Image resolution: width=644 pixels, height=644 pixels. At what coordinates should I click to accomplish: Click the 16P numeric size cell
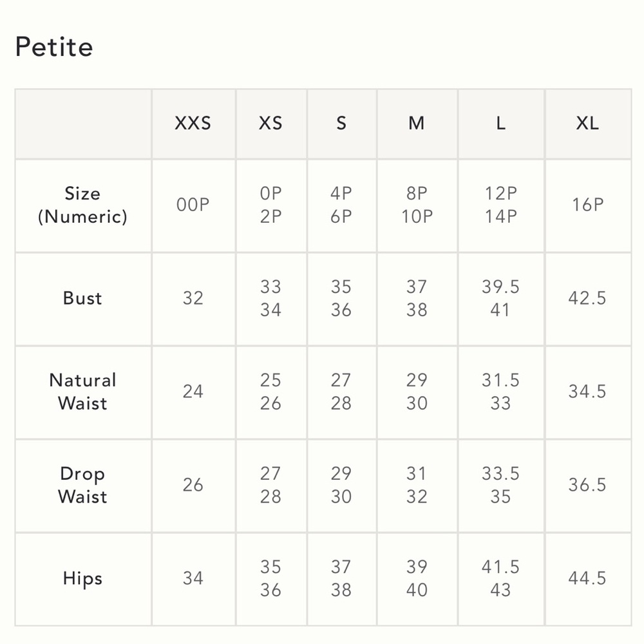point(588,205)
